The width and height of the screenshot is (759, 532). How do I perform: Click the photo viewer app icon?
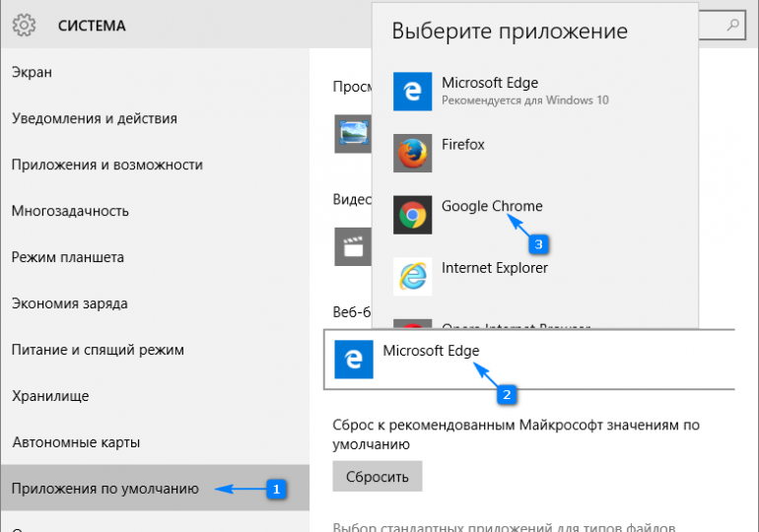pos(352,132)
